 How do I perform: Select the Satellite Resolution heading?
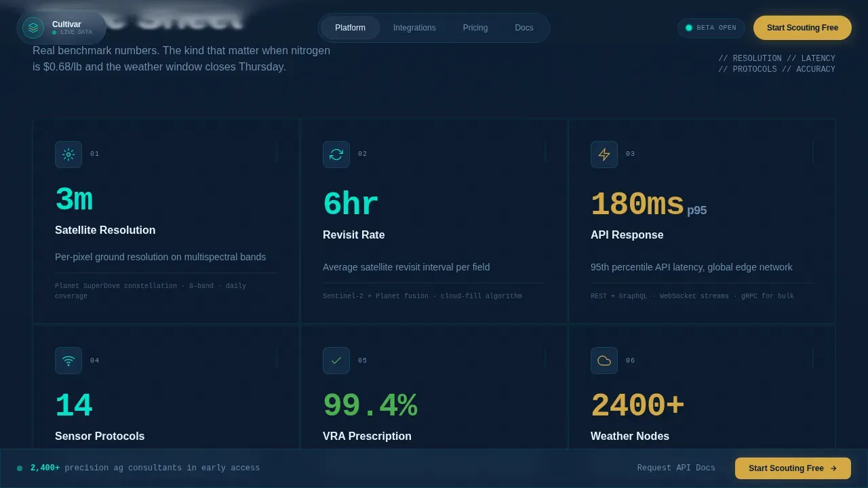point(105,230)
